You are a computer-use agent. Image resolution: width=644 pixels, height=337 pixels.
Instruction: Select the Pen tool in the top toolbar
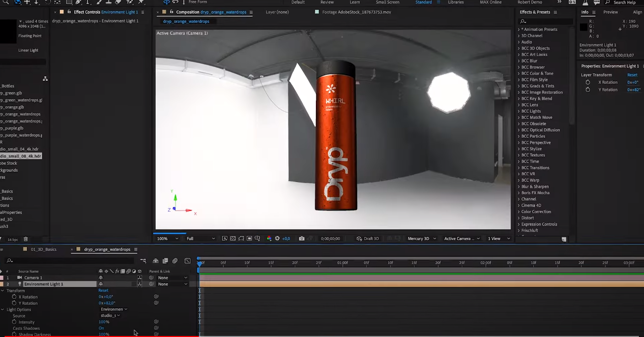click(x=78, y=2)
